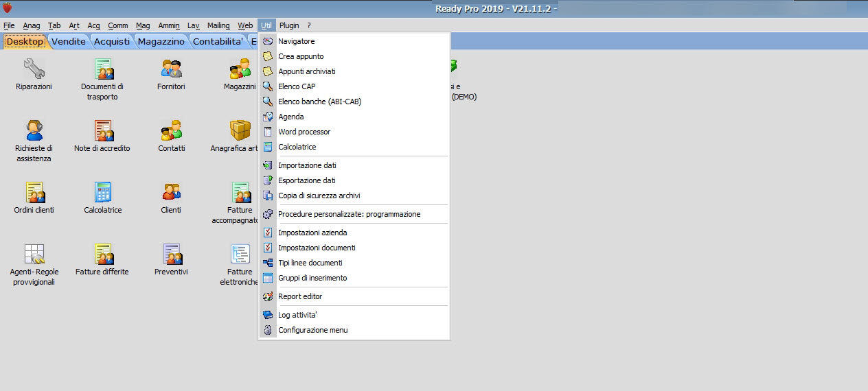Viewport: 868px width, 391px height.
Task: Open Impostazioni documenti settings
Action: click(x=354, y=248)
